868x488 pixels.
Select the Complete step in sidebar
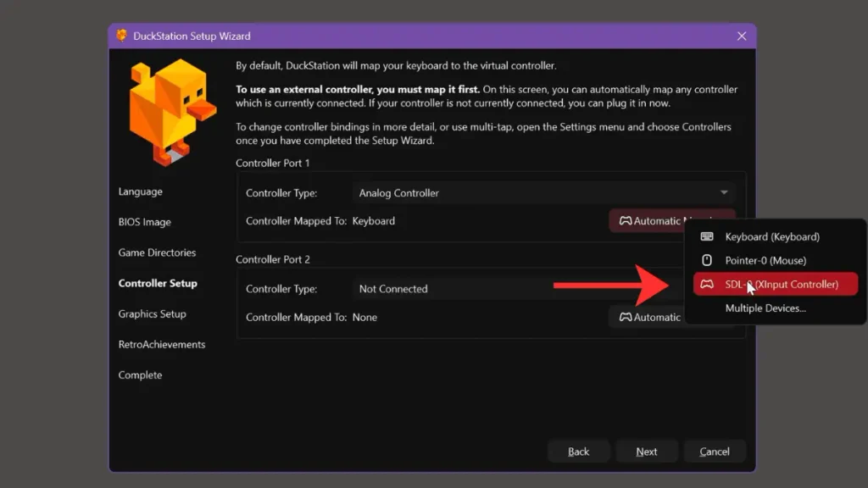140,374
